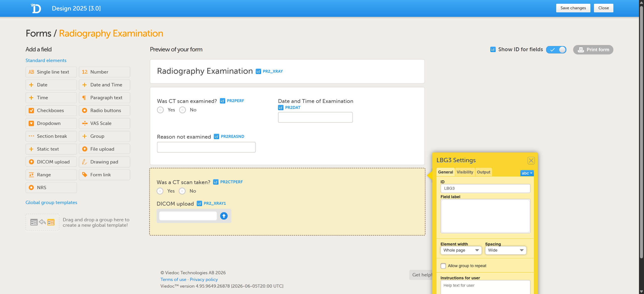This screenshot has width=644, height=294.
Task: Click the Date and Time of Examination input
Action: pyautogui.click(x=315, y=117)
